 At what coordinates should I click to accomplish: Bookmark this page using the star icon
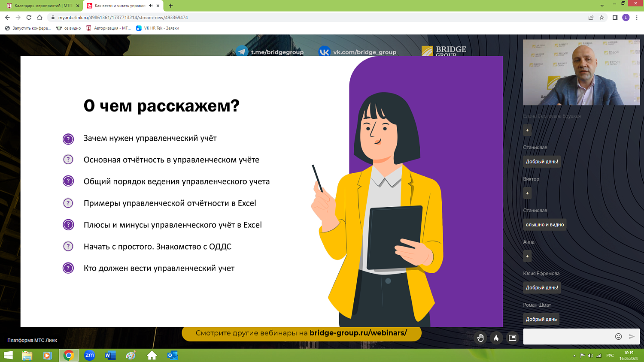[601, 18]
